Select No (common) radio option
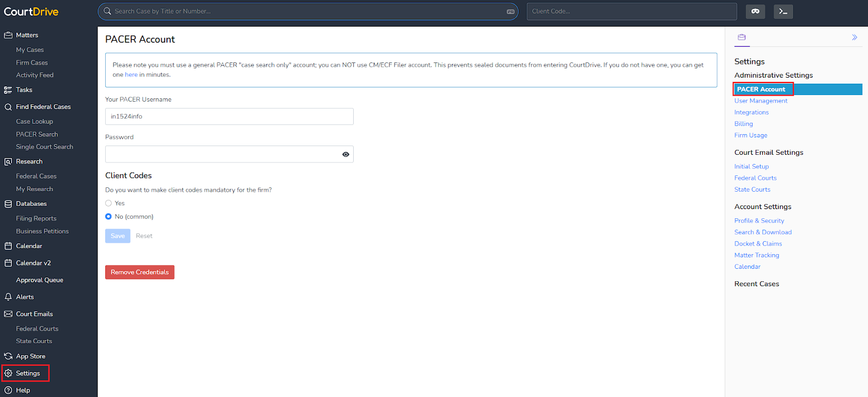 click(108, 217)
